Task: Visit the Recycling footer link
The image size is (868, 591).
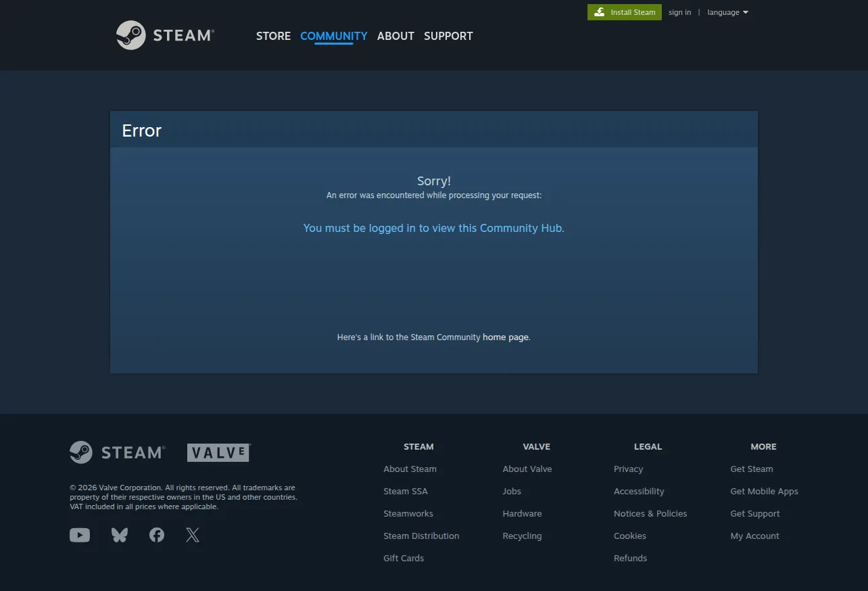Action: coord(522,536)
